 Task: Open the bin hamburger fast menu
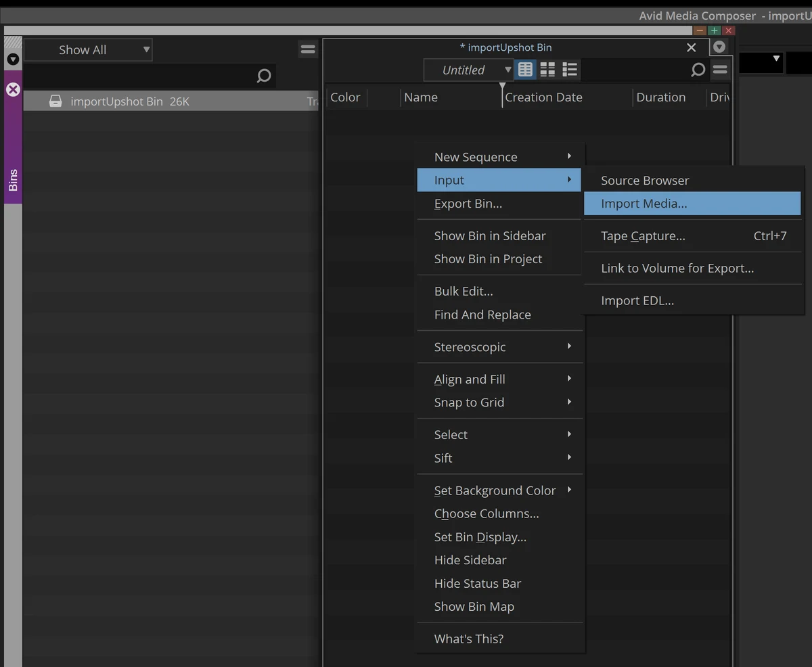click(x=720, y=70)
